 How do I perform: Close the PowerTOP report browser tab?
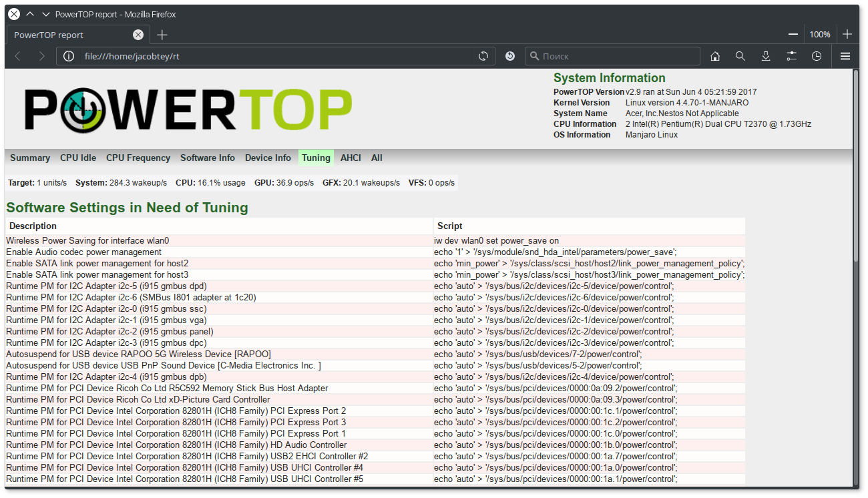click(138, 35)
